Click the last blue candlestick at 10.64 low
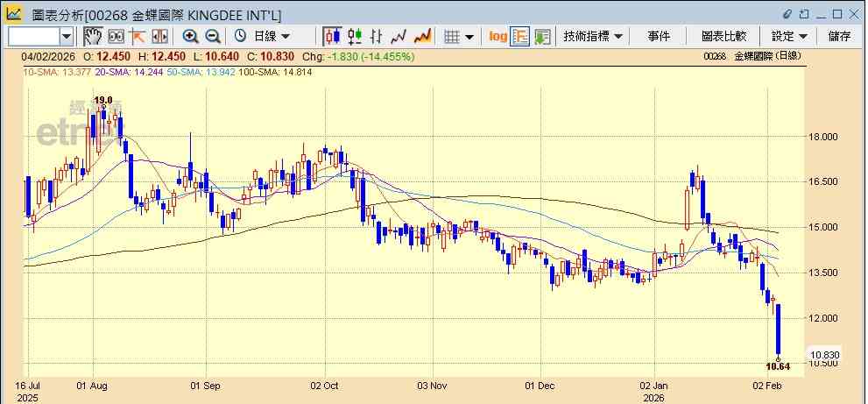The width and height of the screenshot is (868, 404). coord(778,330)
